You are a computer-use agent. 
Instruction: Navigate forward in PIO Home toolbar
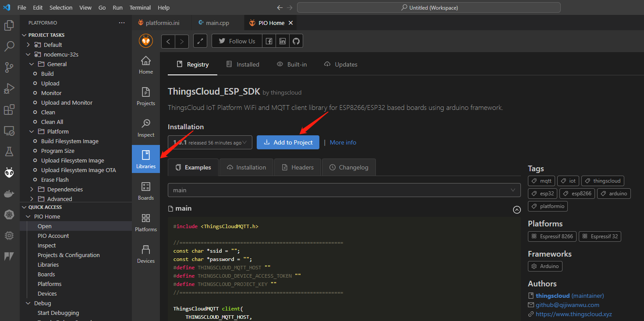[x=182, y=41]
